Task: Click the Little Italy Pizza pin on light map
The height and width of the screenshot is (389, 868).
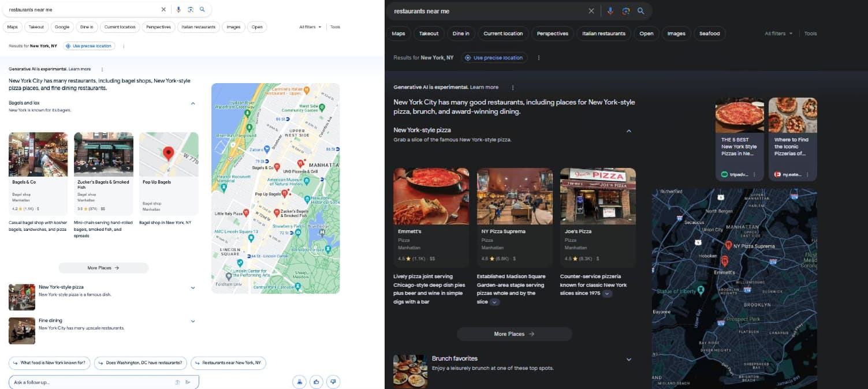Action: (x=246, y=213)
